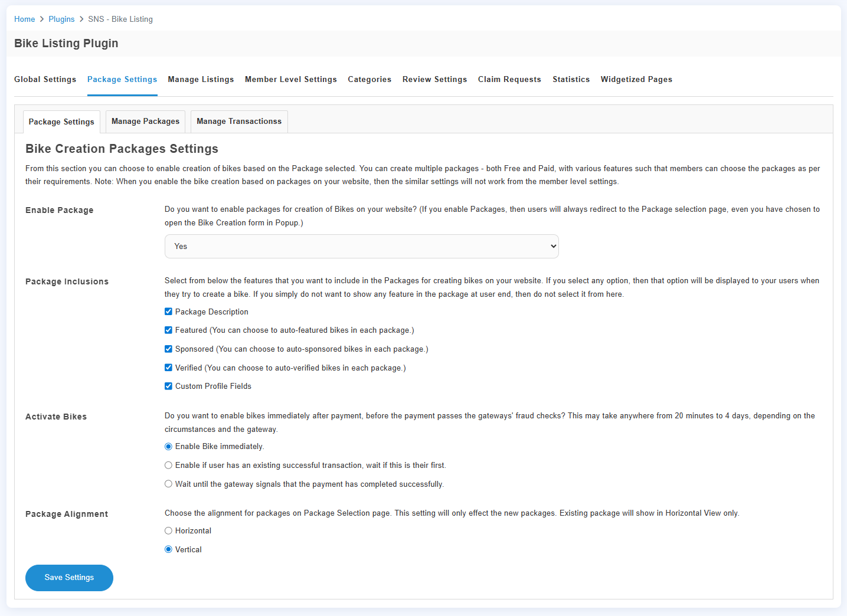Switch to the Manage Packages sub-tab
Viewport: 847px width, 616px height.
point(145,122)
